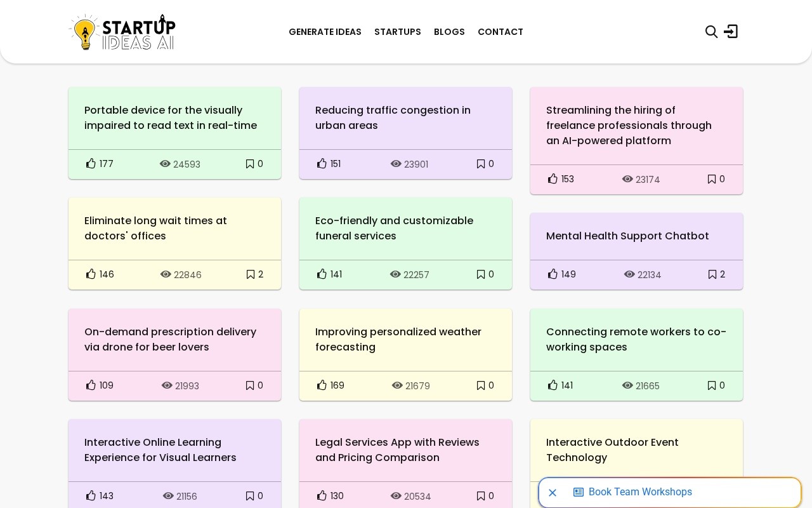
Task: Open the Generate Ideas menu item
Action: [x=325, y=32]
